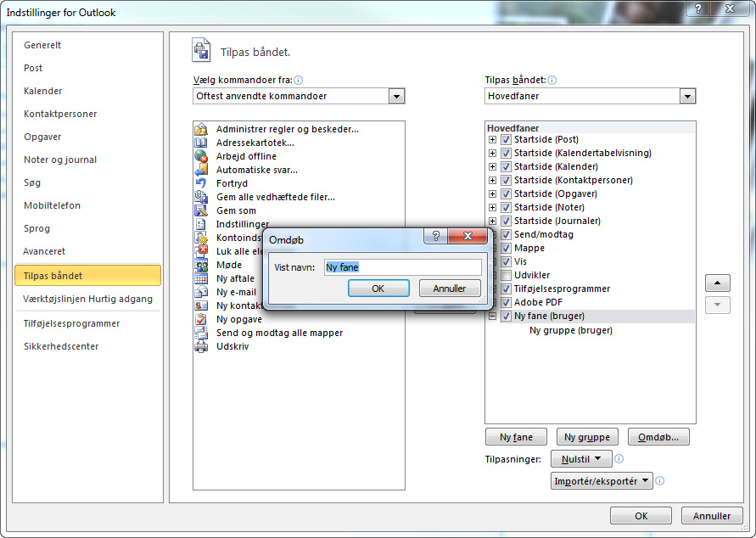
Task: Click the Omdøb... button
Action: tap(658, 437)
